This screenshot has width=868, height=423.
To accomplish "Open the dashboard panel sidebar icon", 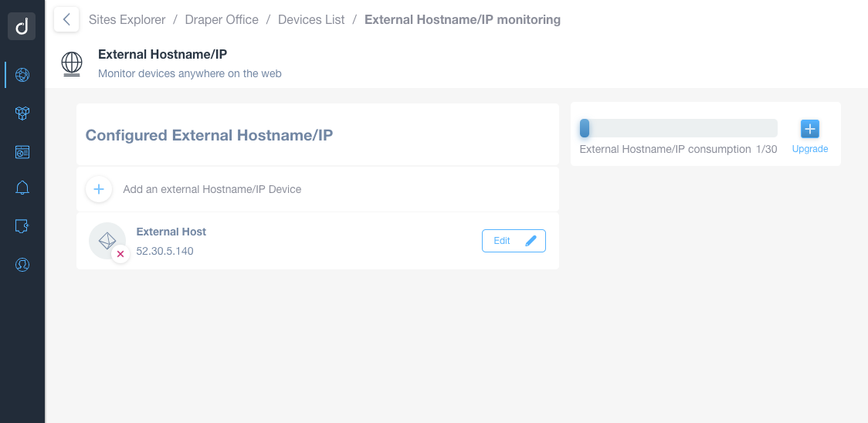I will pos(22,152).
